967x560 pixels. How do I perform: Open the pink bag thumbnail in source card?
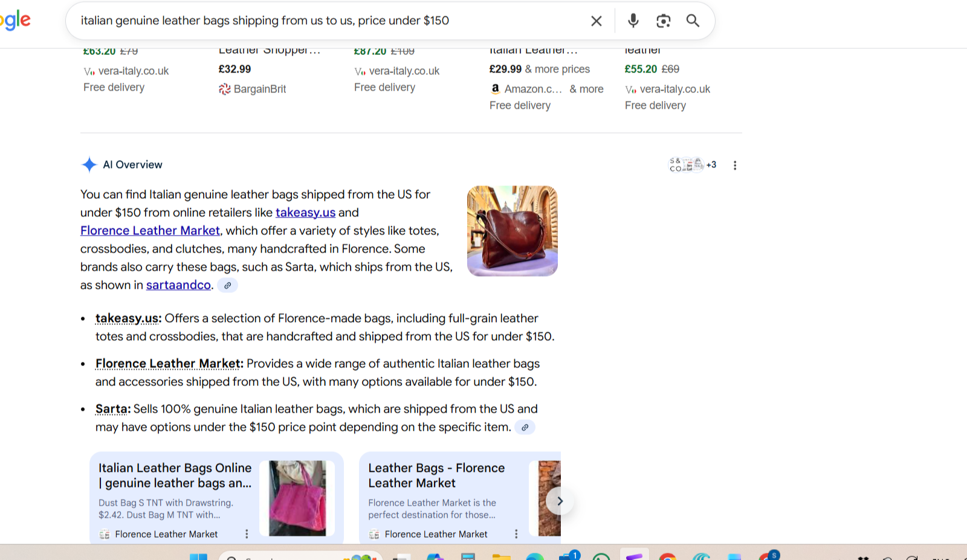[297, 498]
